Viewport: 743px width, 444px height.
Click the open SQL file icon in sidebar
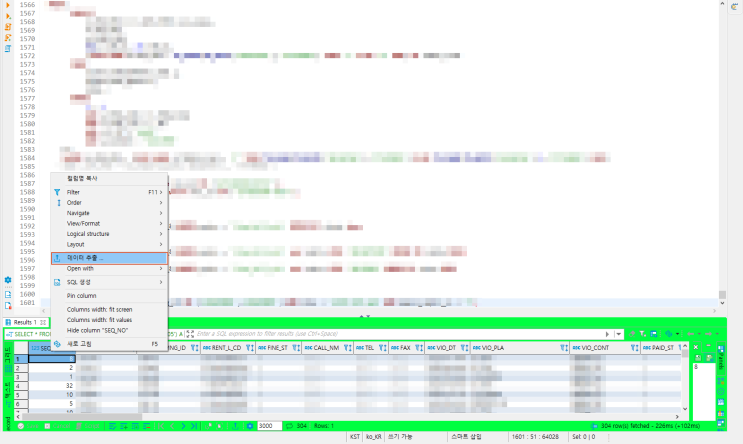pos(8,294)
